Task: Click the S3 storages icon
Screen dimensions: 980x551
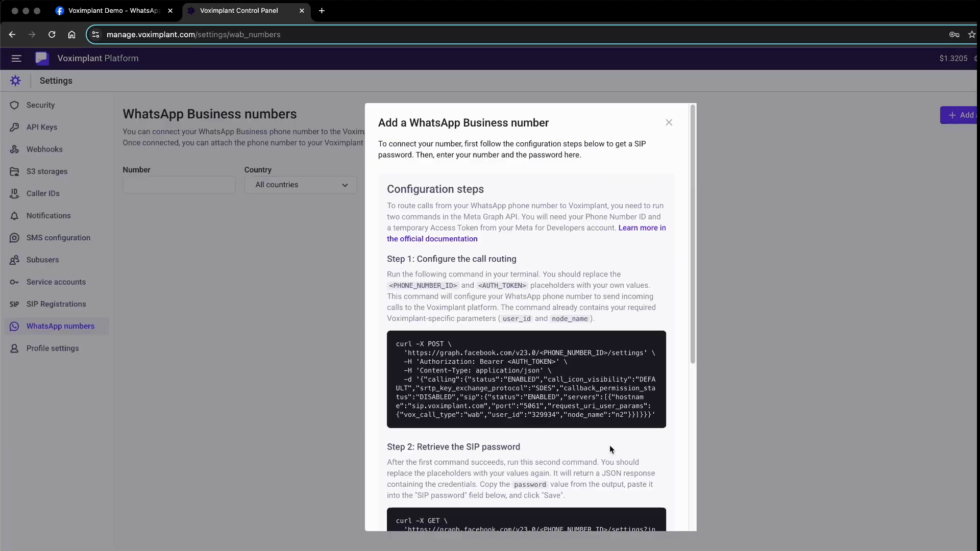Action: [x=14, y=171]
